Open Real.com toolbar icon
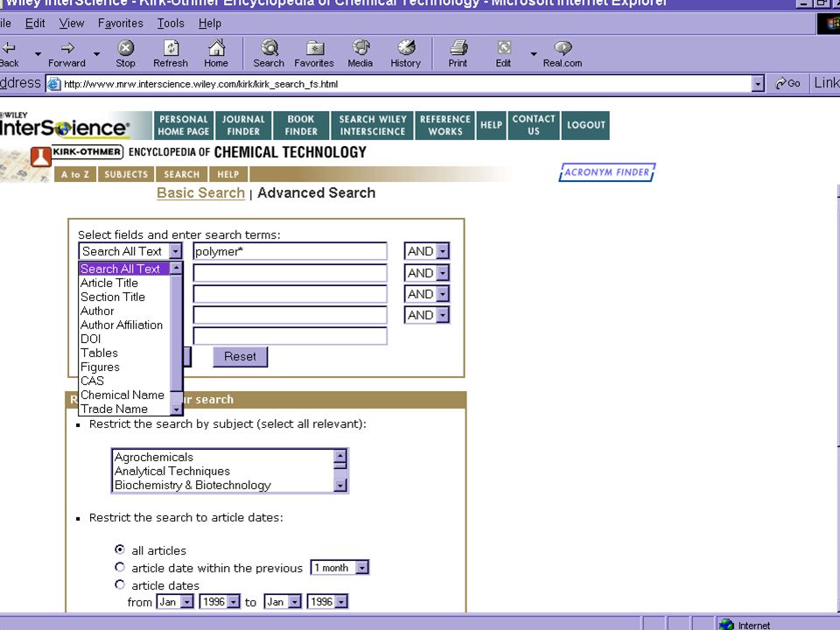The height and width of the screenshot is (630, 840). [x=563, y=48]
